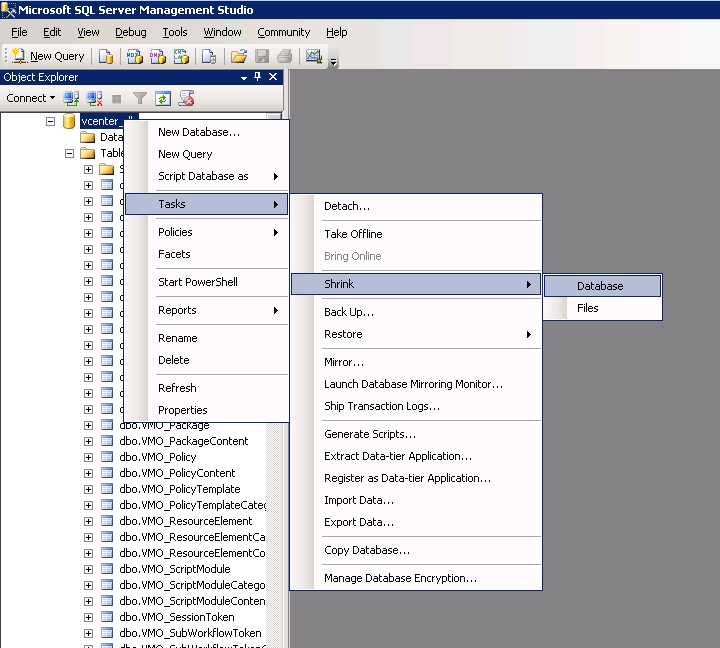Toggle Object Explorer auto-hide pin
The width and height of the screenshot is (720, 648).
(258, 77)
